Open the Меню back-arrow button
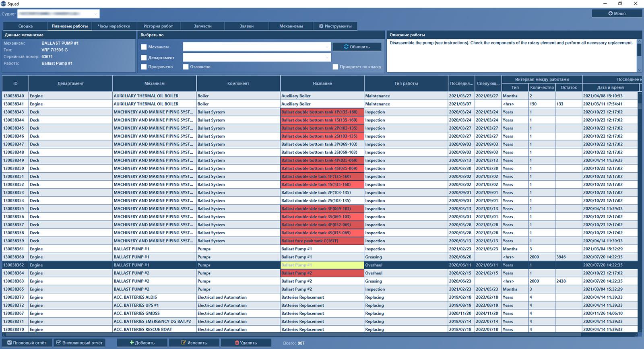 [x=617, y=14]
